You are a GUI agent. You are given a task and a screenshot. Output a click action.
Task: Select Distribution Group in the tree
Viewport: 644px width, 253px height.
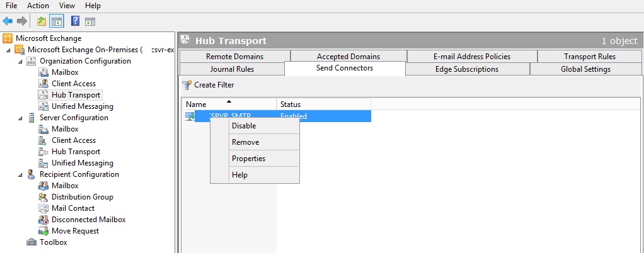coord(82,197)
